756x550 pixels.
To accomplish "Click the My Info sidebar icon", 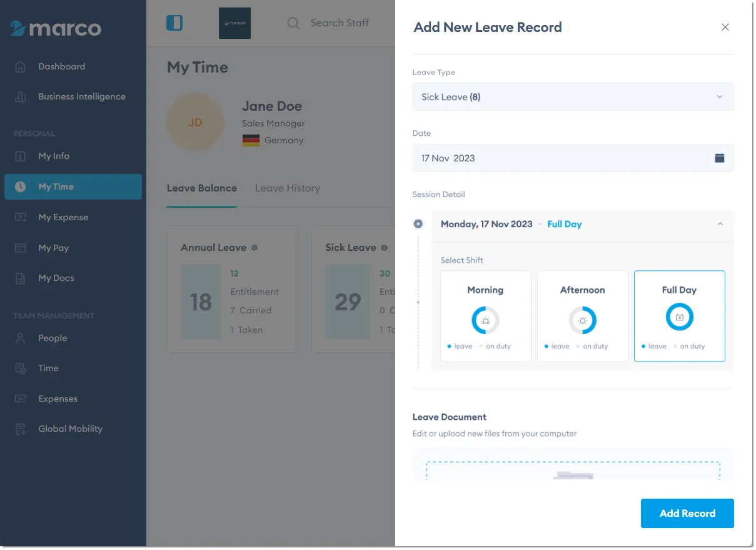I will [21, 156].
